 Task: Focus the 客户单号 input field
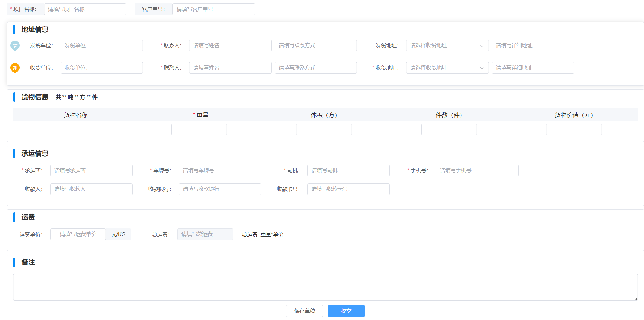(213, 9)
